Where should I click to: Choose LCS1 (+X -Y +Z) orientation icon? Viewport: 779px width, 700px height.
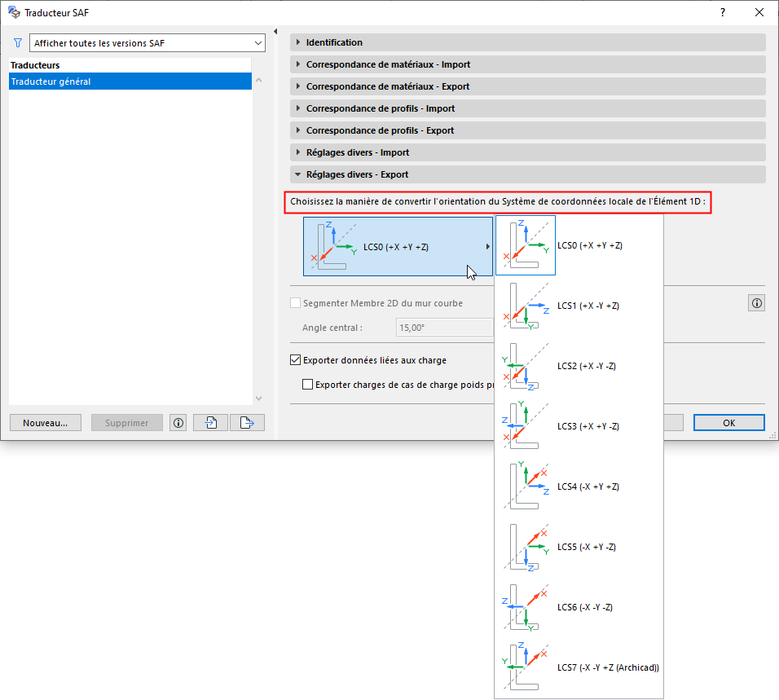point(526,306)
